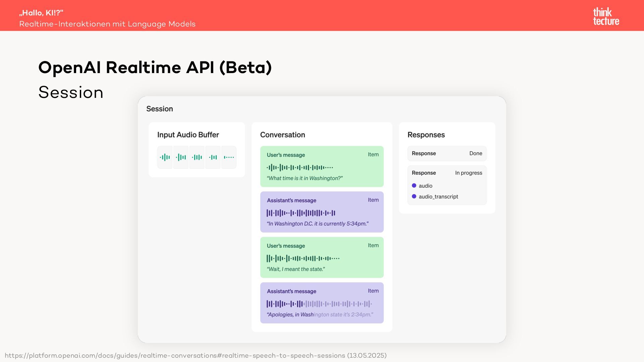Click the Conversation panel heading
Screen dimensions: 644x362
coord(282,135)
